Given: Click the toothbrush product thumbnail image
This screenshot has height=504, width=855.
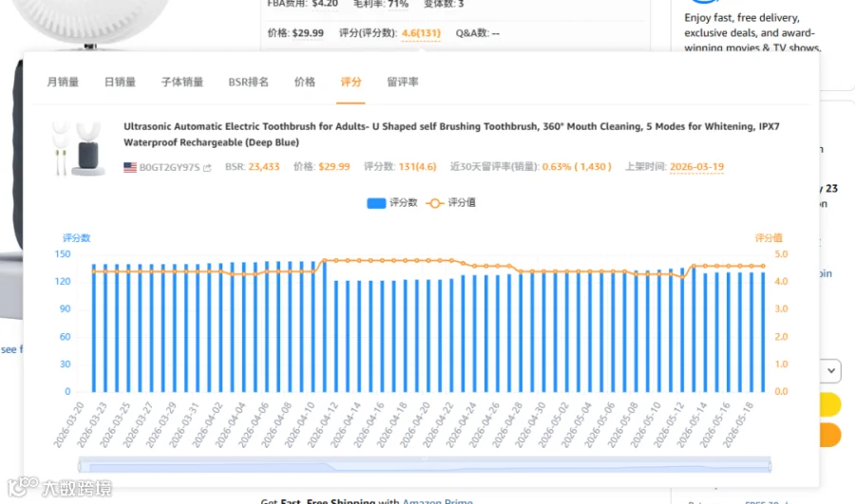Looking at the screenshot, I should (79, 149).
